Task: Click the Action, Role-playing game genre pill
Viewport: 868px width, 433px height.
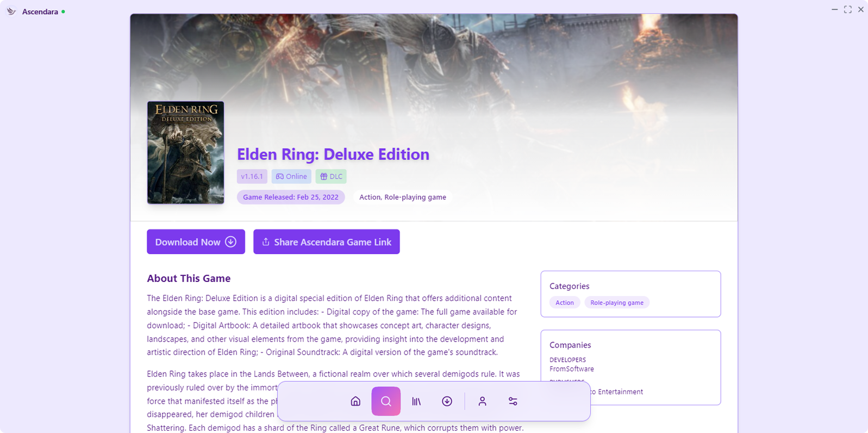Action: point(402,197)
